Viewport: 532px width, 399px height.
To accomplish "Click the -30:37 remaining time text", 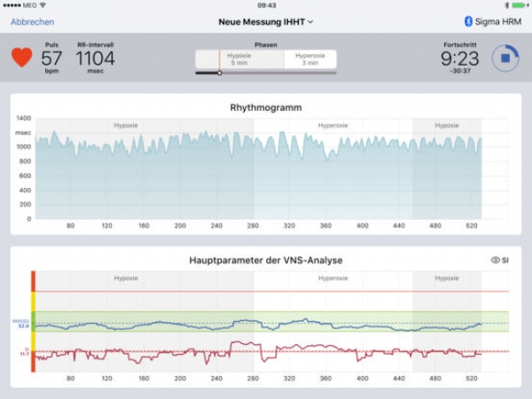I will 460,71.
